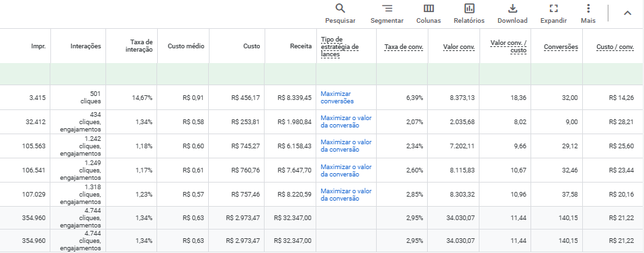Image resolution: width=644 pixels, height=253 pixels.
Task: Select the 10,67 value per cost cell
Action: [518, 170]
